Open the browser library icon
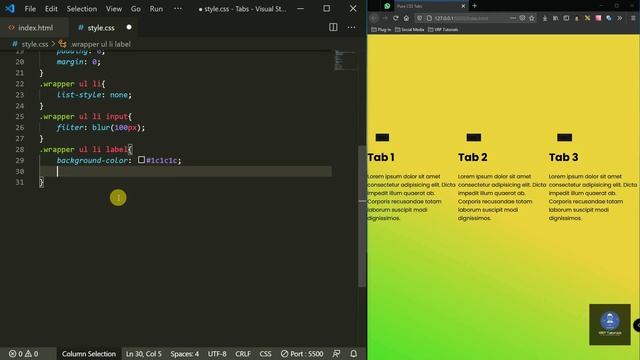Image resolution: width=640 pixels, height=360 pixels. click(x=556, y=18)
